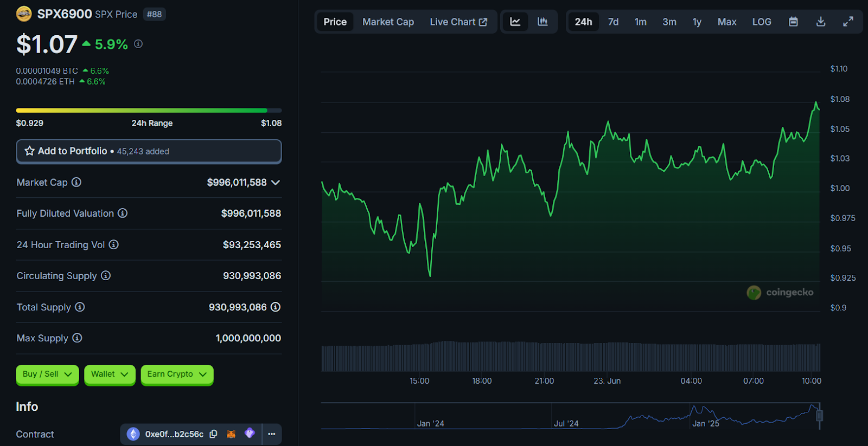Click the BTC price 0.00001049 BTC
Screen dimensions: 868x446
pos(47,71)
